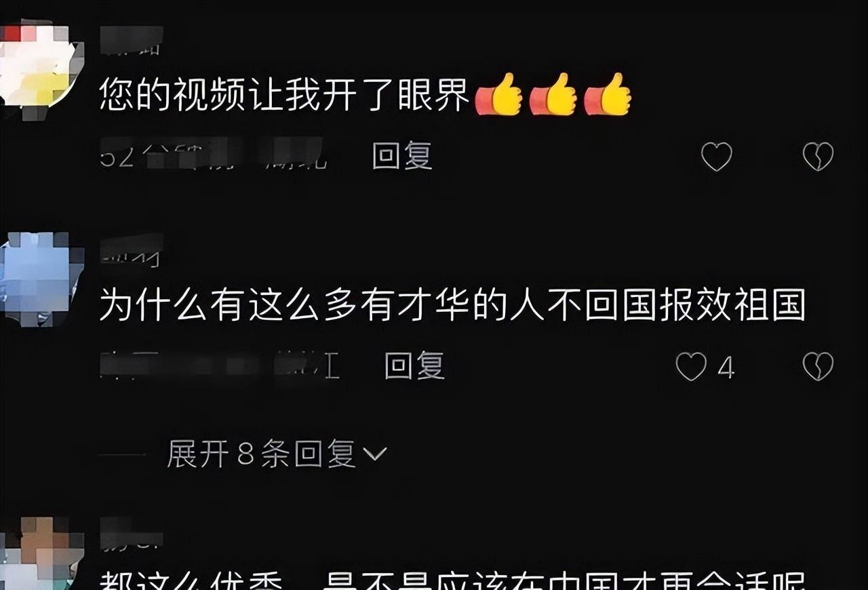Like the 报效祖国 comment with the heart
The width and height of the screenshot is (868, 590).
point(691,367)
